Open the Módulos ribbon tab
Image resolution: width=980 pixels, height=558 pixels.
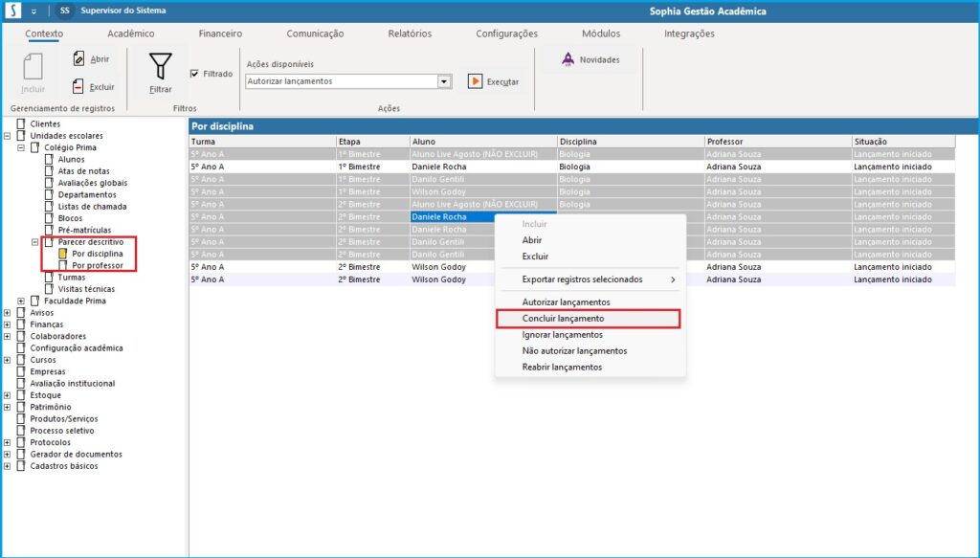(x=601, y=33)
